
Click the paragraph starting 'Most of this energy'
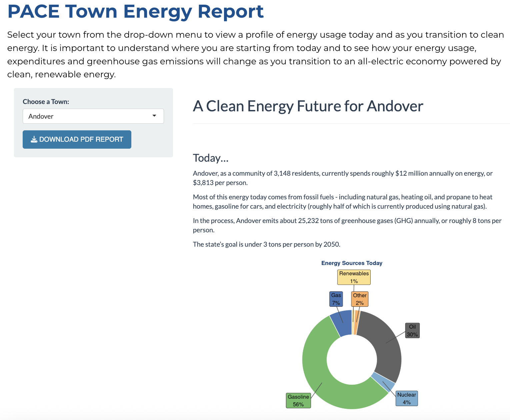tap(343, 202)
